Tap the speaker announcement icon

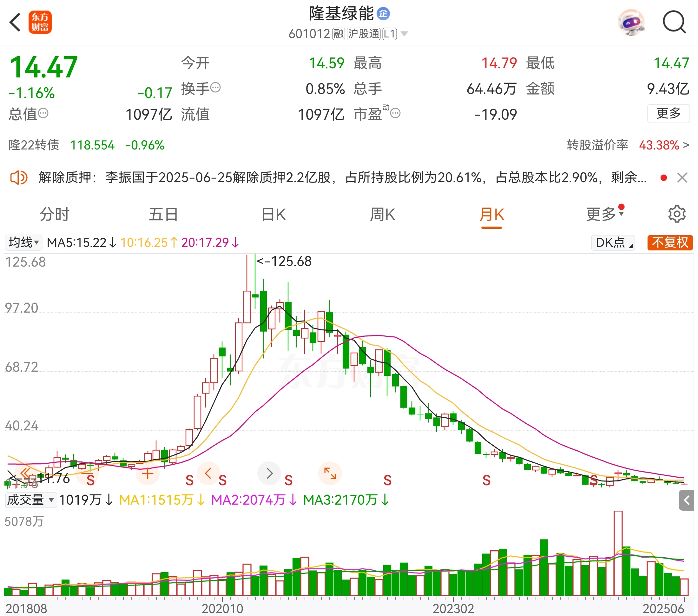click(x=18, y=178)
